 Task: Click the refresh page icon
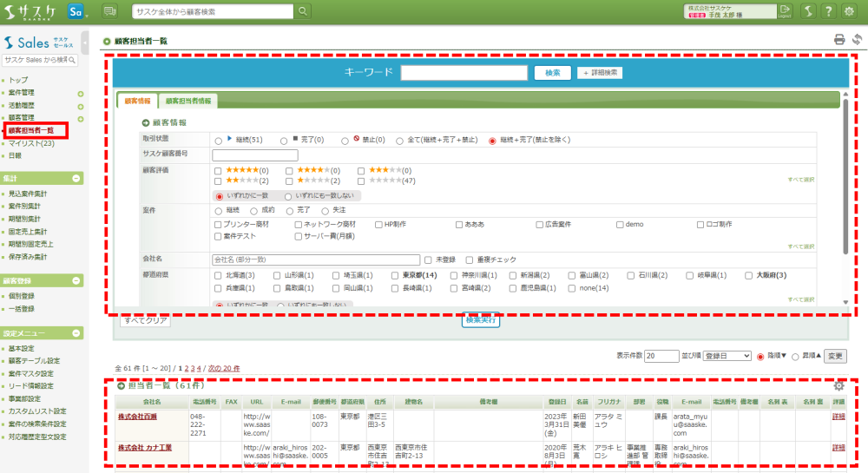[x=857, y=39]
